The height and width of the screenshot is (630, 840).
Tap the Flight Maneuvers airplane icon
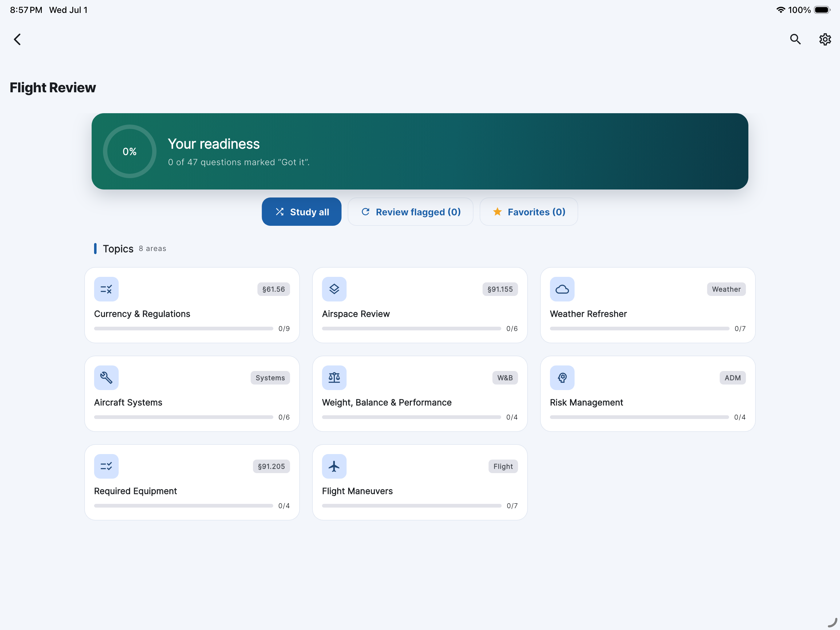click(x=334, y=466)
